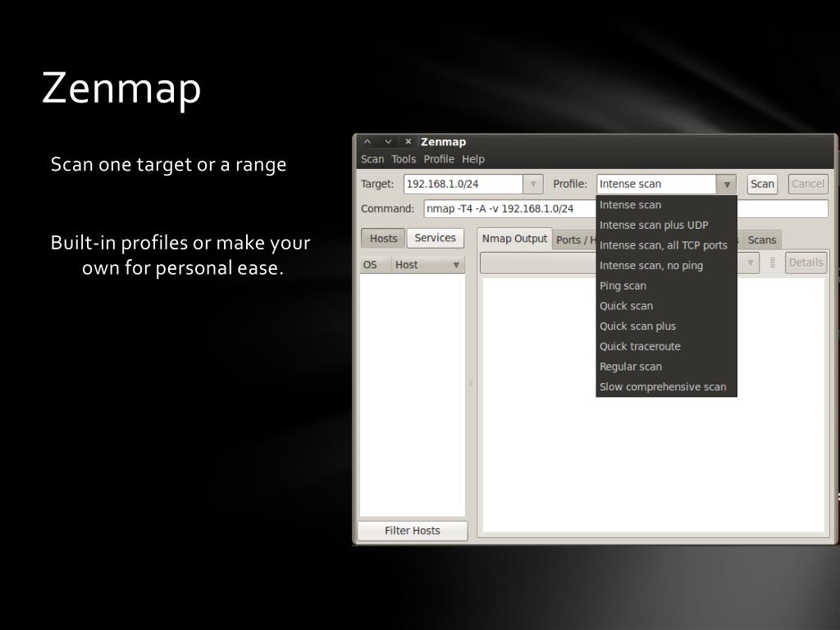Screen dimensions: 840x630
Task: Close the Zenmap window
Action: tap(409, 142)
